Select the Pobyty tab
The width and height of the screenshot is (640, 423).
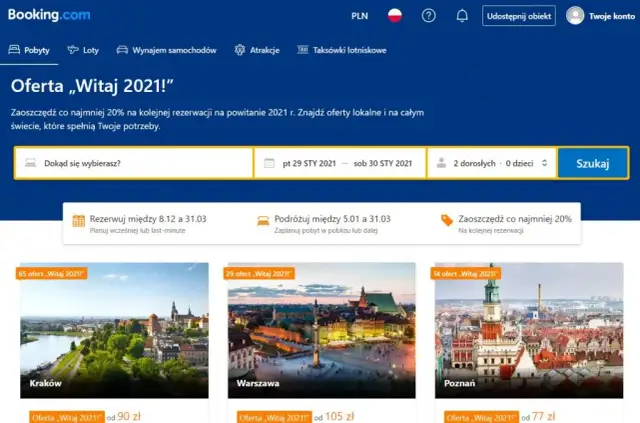coord(29,50)
